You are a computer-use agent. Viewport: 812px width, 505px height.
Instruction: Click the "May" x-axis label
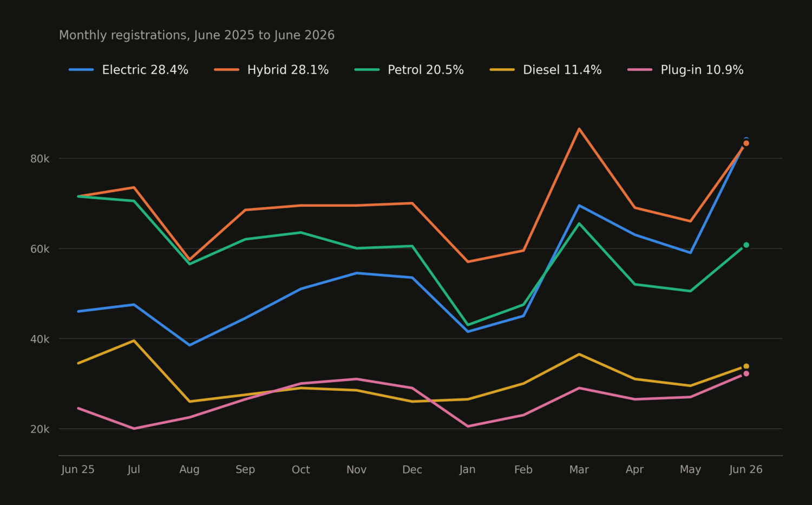click(690, 470)
